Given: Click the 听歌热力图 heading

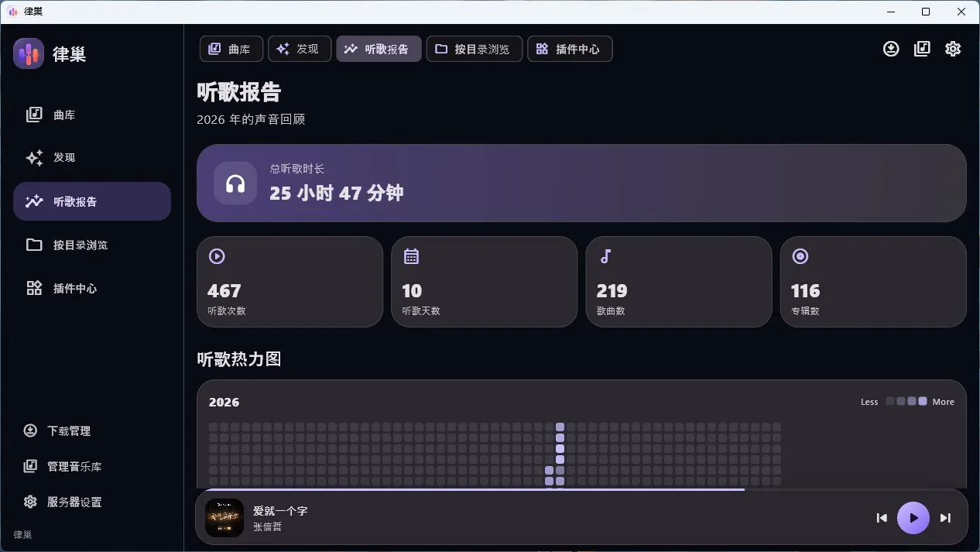Looking at the screenshot, I should click(238, 359).
